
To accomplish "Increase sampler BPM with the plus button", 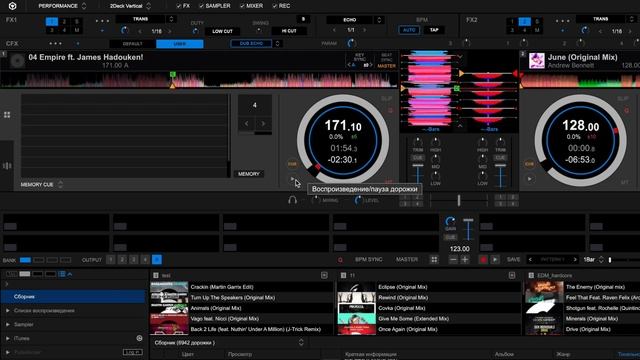I will [x=465, y=260].
